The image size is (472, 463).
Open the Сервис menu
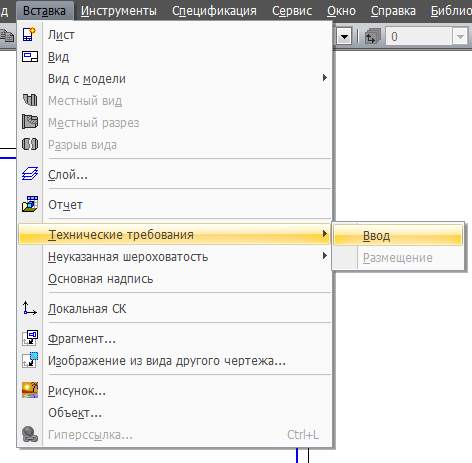tap(292, 11)
